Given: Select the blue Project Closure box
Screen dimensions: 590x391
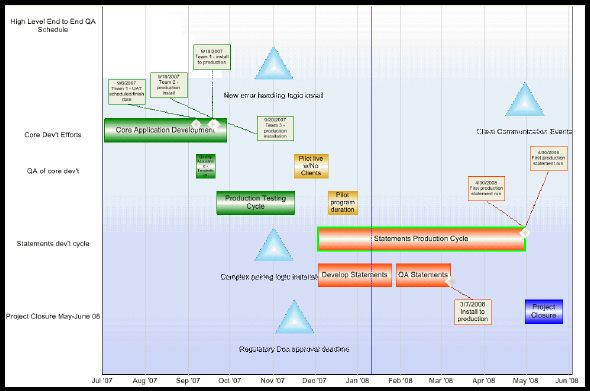Looking at the screenshot, I should pos(544,311).
